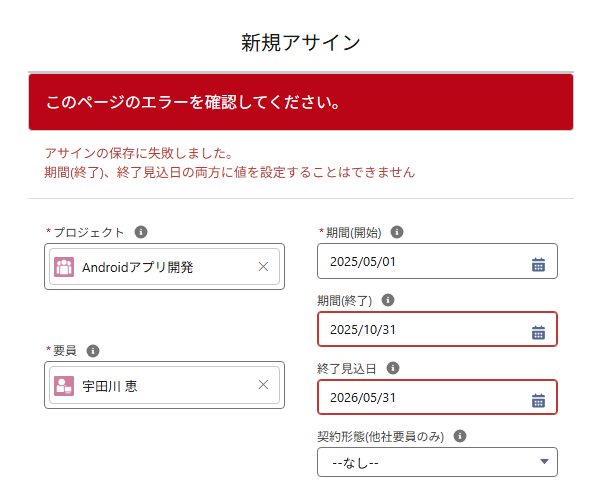Click info icon beside 終了見込日 label
This screenshot has width=604, height=488.
(x=391, y=368)
